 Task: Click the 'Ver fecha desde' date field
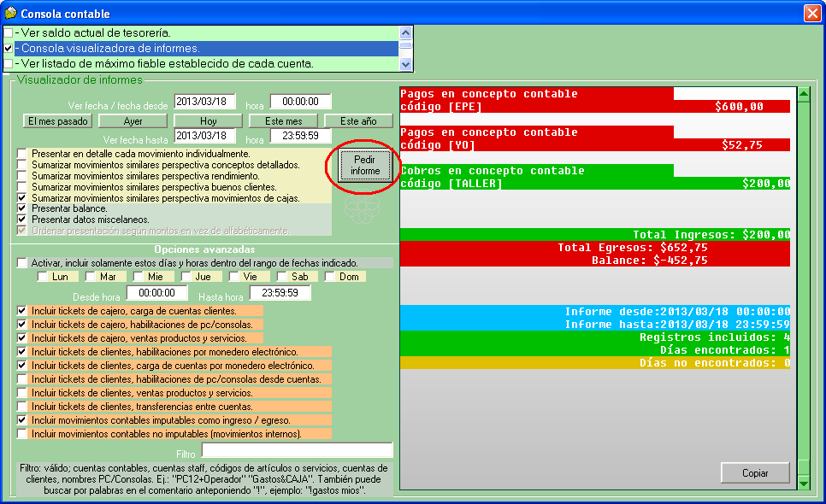pos(204,102)
